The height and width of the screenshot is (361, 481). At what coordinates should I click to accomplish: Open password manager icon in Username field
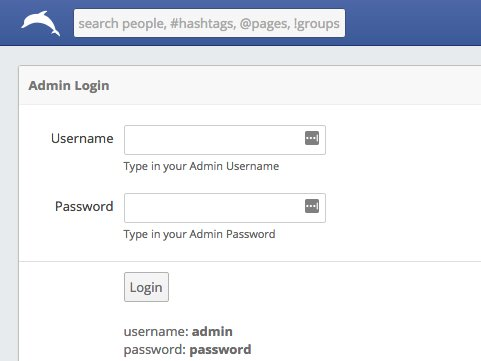coord(312,138)
